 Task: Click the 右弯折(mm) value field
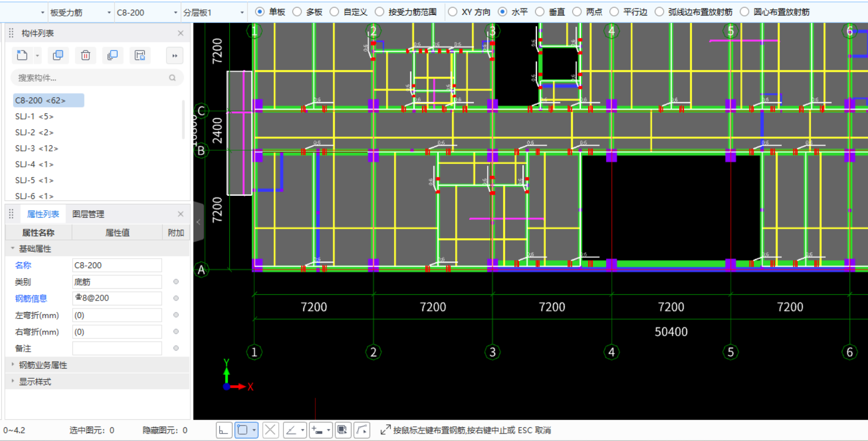pyautogui.click(x=117, y=331)
